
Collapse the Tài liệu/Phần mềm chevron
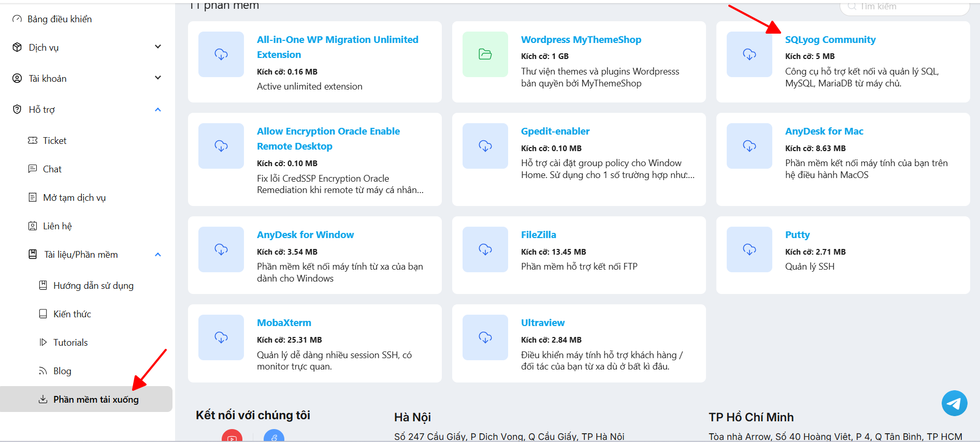point(158,254)
